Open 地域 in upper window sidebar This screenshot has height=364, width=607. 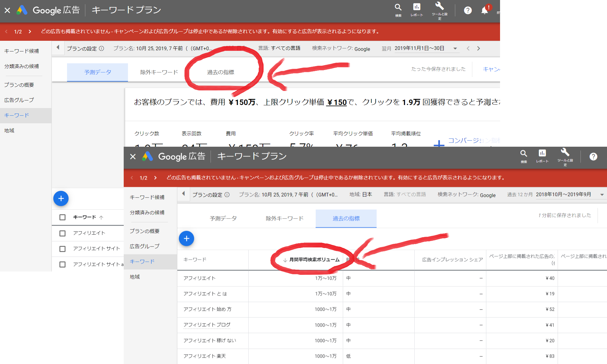pyautogui.click(x=9, y=131)
